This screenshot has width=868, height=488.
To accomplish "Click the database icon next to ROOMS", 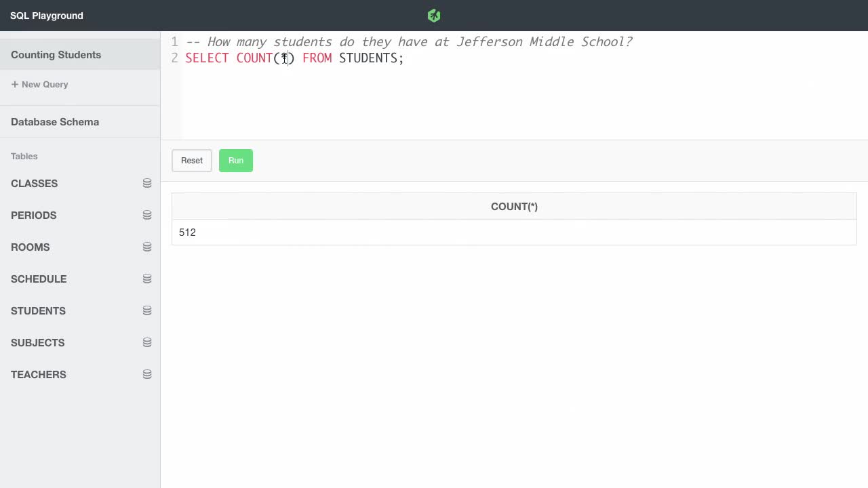I will [x=147, y=247].
